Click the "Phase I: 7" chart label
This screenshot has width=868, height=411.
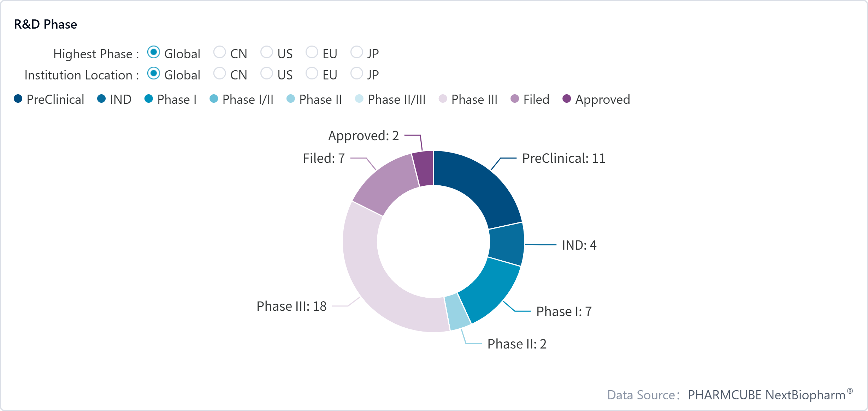564,311
